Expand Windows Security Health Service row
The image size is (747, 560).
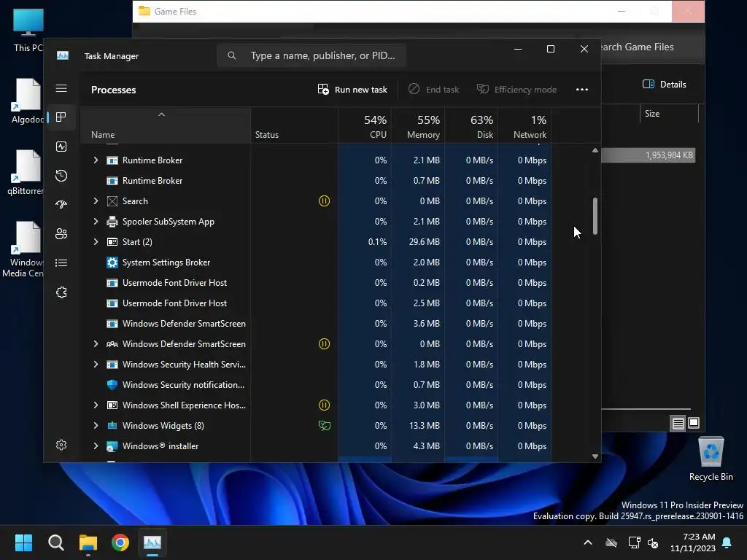tap(96, 365)
